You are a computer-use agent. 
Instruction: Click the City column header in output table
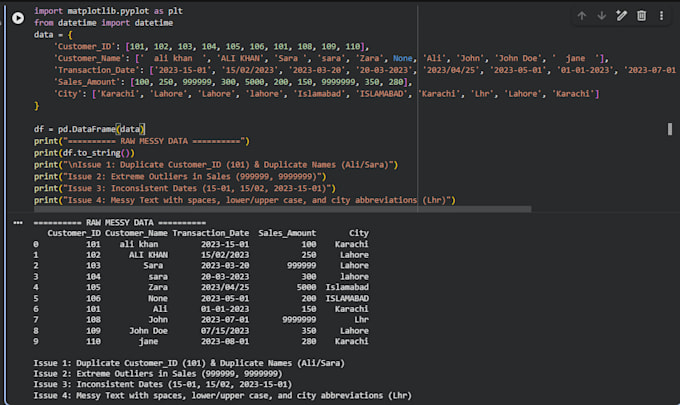coord(359,233)
